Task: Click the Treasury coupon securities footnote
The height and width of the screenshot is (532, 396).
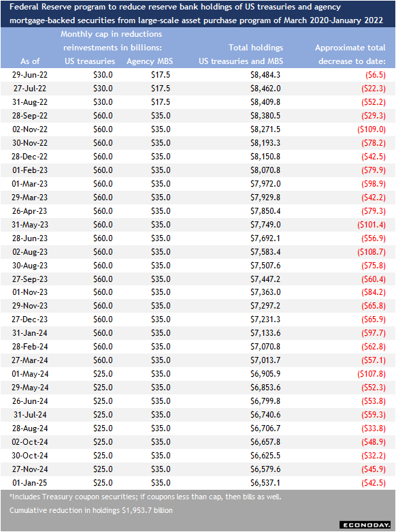Action: pyautogui.click(x=145, y=497)
